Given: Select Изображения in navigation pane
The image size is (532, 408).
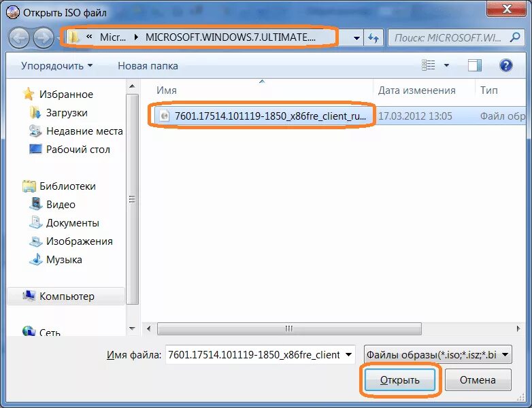Looking at the screenshot, I should click(x=80, y=241).
